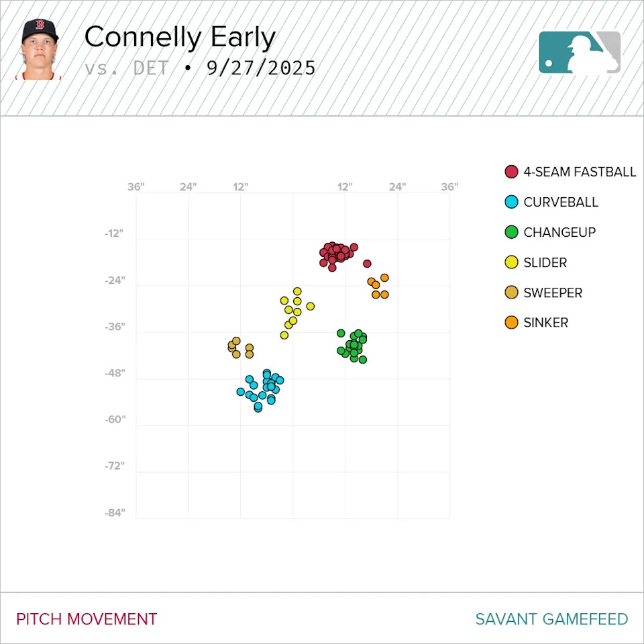The height and width of the screenshot is (644, 644).
Task: Click the Connelly Early name heading
Action: (180, 38)
